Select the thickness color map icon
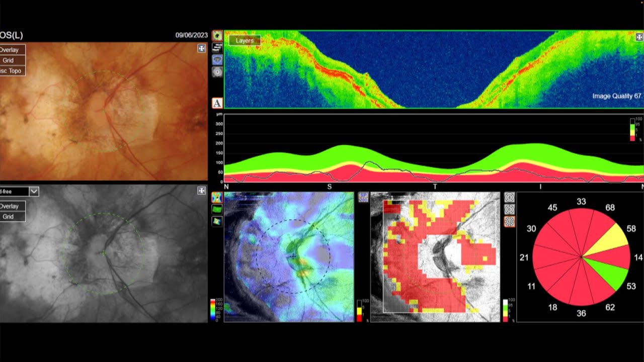Viewport: 644px width, 362px height. [x=217, y=197]
